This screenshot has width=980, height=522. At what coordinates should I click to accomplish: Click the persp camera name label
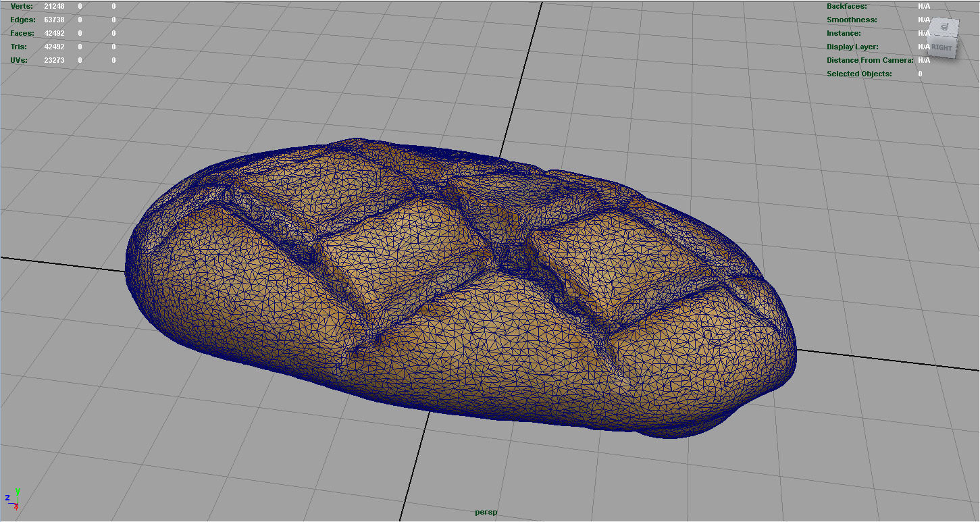486,512
